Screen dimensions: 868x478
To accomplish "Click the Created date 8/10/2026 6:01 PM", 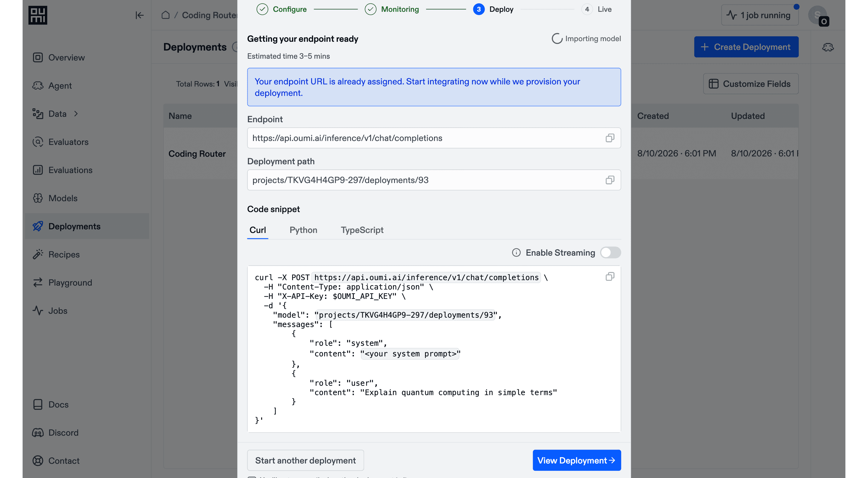I will point(676,154).
